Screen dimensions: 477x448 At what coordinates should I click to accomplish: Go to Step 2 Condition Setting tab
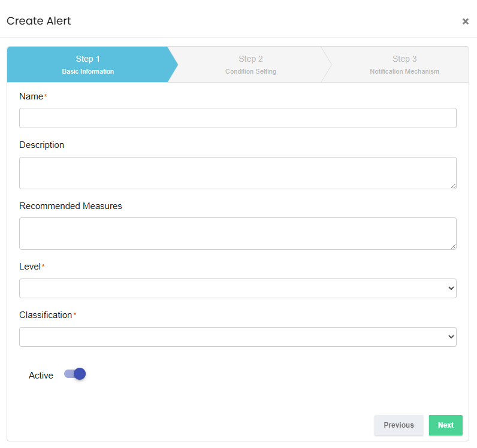click(250, 65)
